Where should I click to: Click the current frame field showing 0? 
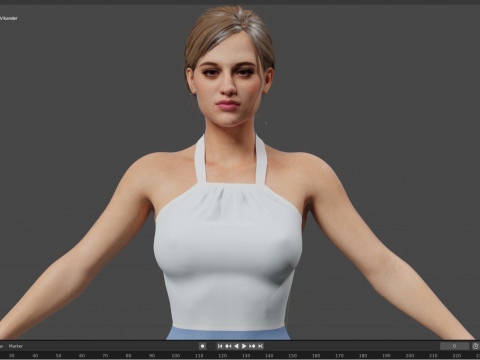pyautogui.click(x=454, y=346)
